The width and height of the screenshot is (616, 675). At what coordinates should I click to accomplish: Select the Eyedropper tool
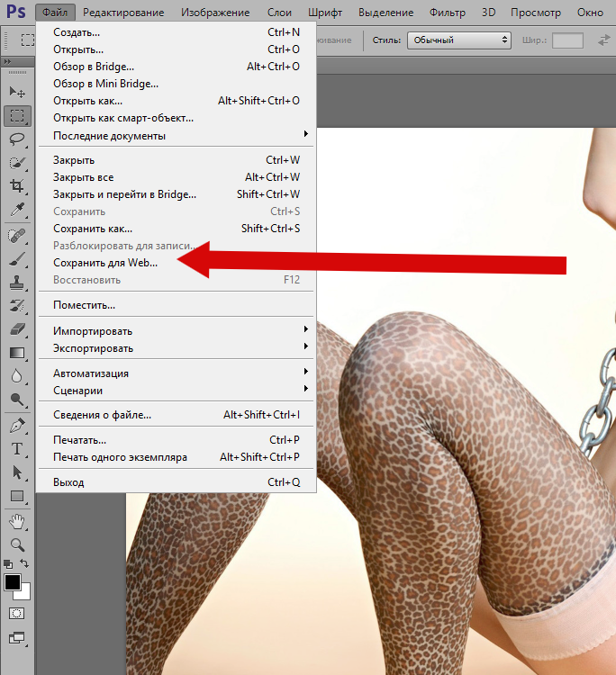(17, 210)
